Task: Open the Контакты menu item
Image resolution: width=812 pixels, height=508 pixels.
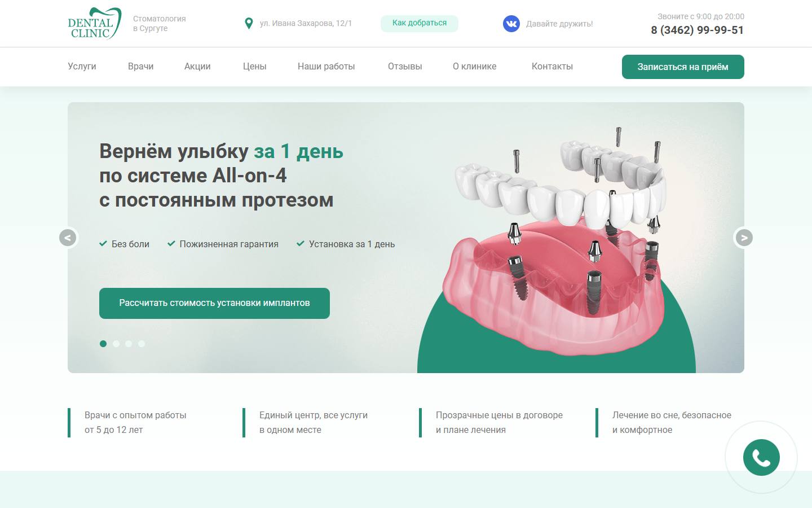Action: pos(552,67)
